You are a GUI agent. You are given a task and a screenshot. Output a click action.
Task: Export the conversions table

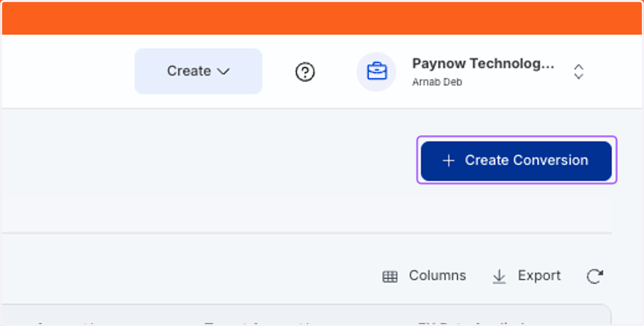pyautogui.click(x=526, y=276)
